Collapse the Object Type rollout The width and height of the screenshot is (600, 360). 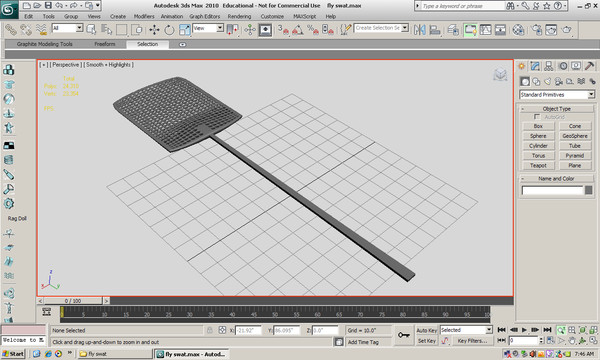556,109
